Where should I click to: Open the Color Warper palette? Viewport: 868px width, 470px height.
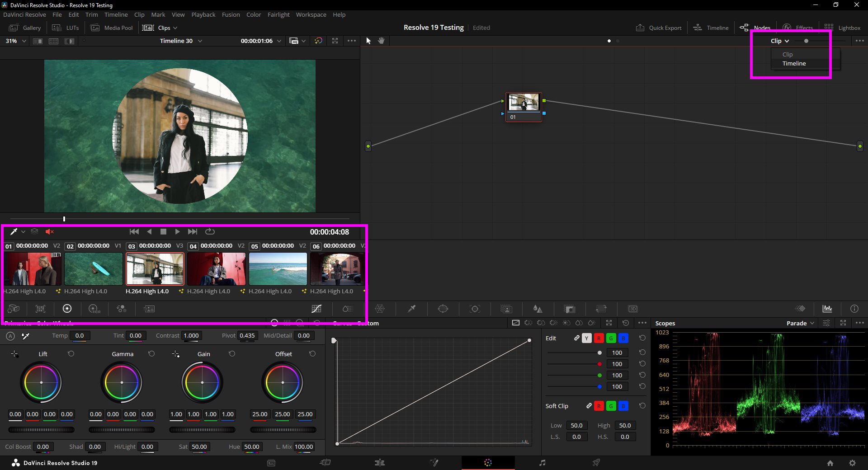tap(380, 309)
